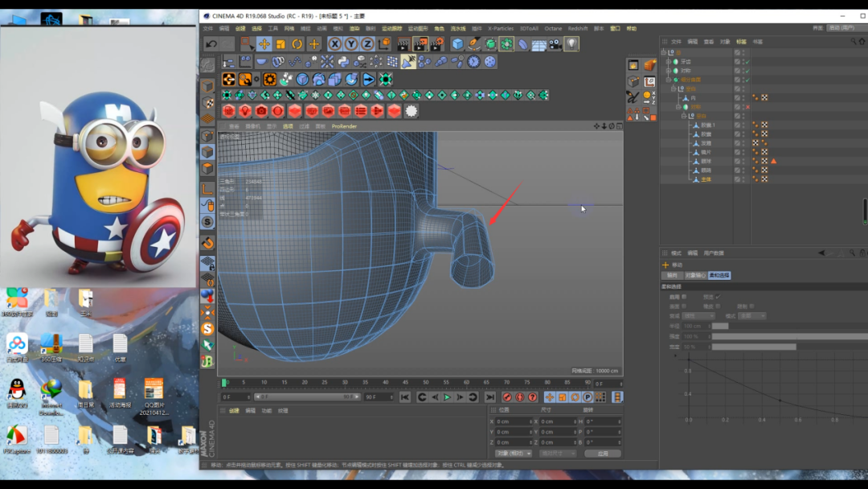The width and height of the screenshot is (868, 489).
Task: Adjust the 50% width slider
Action: pos(790,347)
